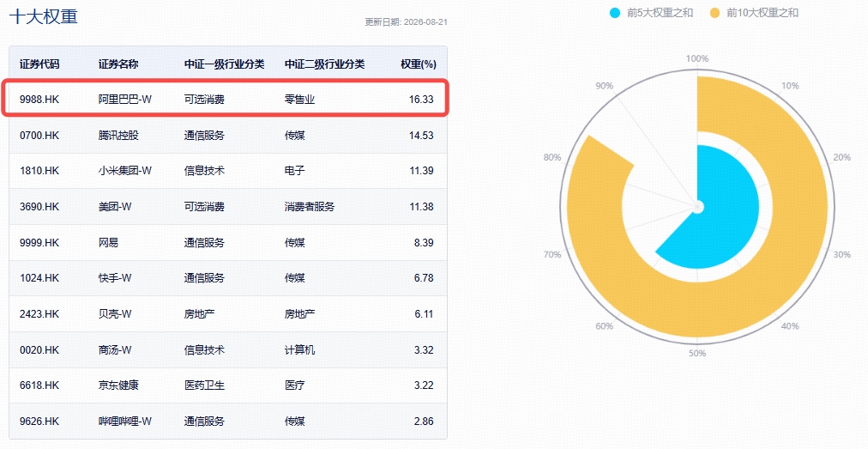
Task: Click weight value 3.22
Action: pyautogui.click(x=424, y=385)
